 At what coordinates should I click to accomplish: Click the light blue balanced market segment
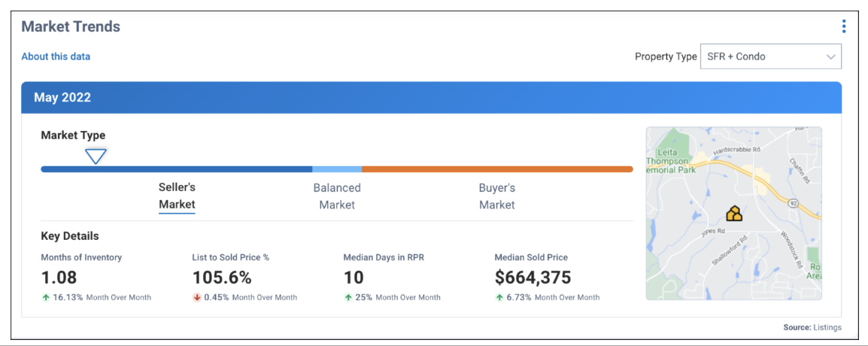pos(336,168)
